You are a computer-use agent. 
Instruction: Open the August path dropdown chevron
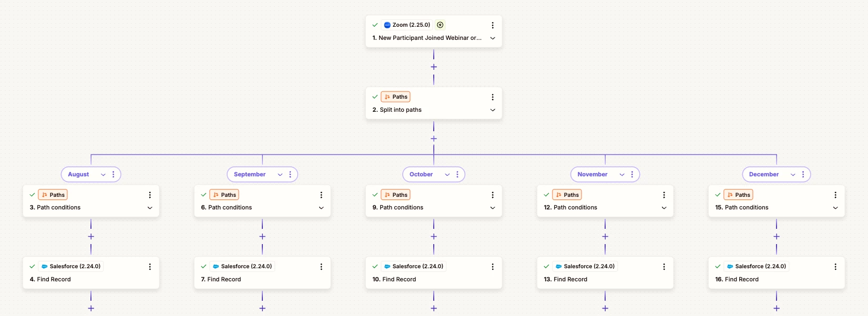(103, 174)
